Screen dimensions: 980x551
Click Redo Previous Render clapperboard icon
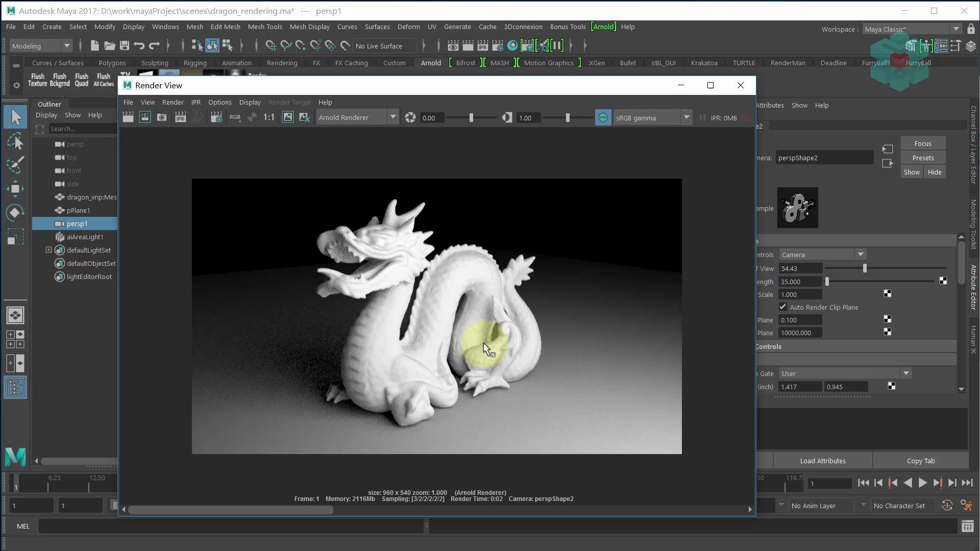tap(128, 117)
